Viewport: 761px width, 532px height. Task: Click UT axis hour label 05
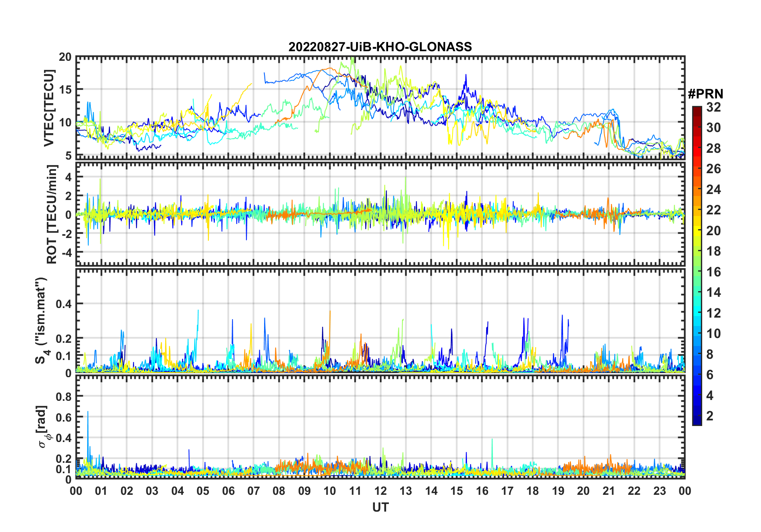[203, 491]
